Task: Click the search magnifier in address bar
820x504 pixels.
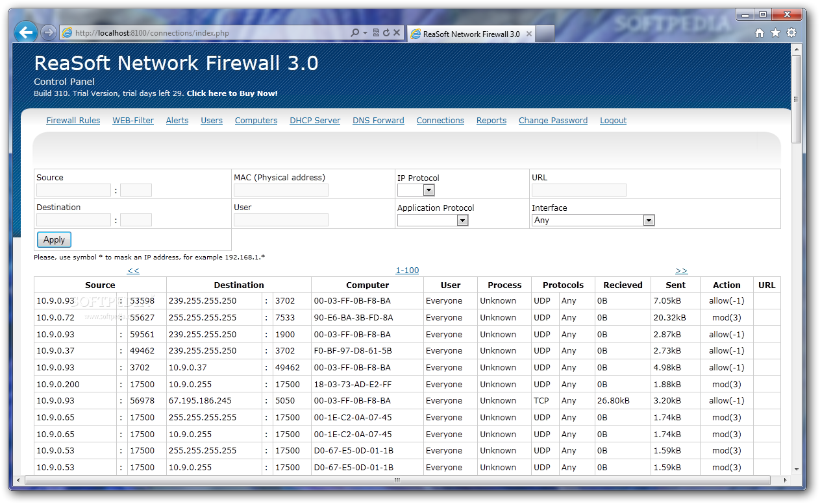Action: [354, 32]
